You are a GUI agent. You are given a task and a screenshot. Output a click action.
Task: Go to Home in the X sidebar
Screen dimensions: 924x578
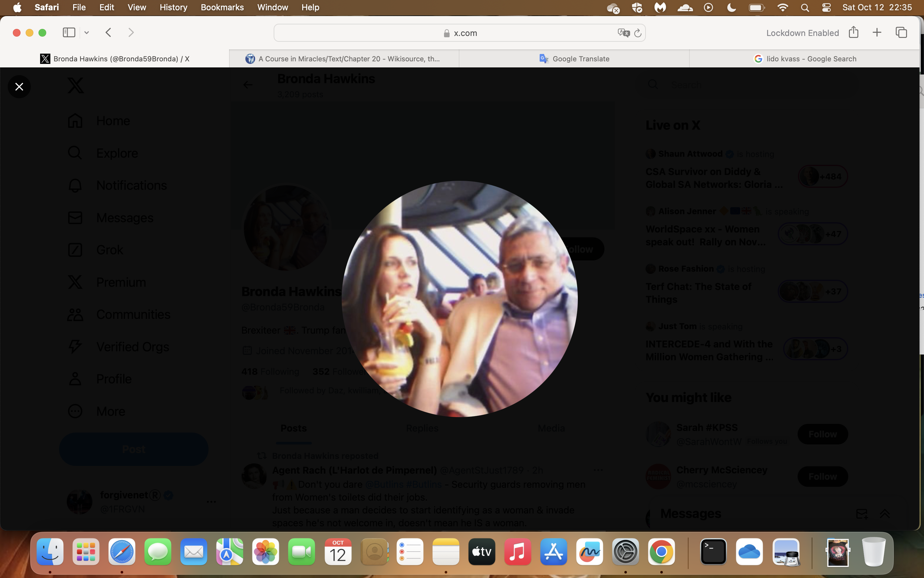(98, 121)
